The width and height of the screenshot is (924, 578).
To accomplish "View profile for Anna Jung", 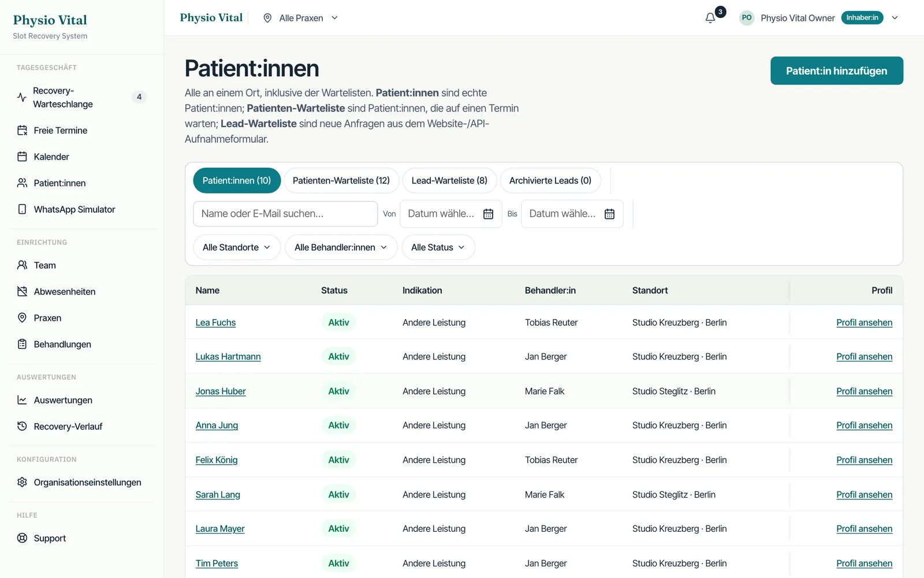I will [x=864, y=425].
